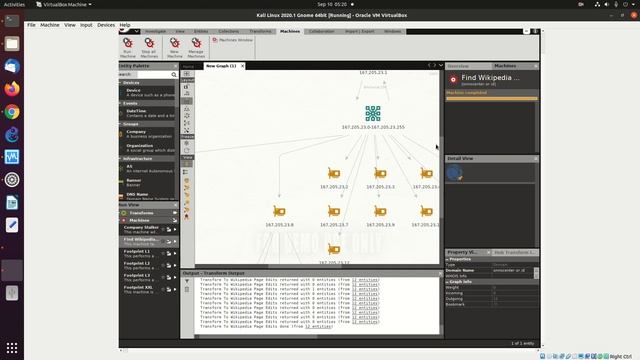This screenshot has width=640, height=360.
Task: Click the Machine completed progress bar
Action: pyautogui.click(x=492, y=98)
